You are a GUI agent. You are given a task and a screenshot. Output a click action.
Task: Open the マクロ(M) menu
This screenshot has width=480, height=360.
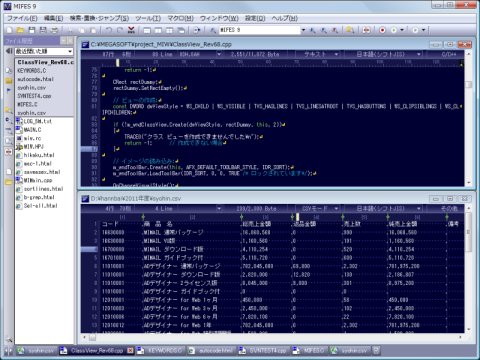coord(180,18)
